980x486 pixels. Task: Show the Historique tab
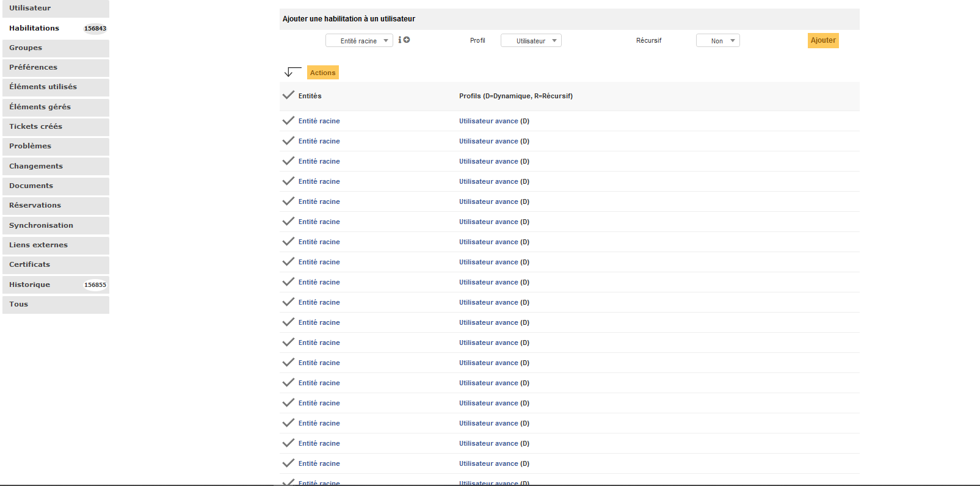click(56, 285)
